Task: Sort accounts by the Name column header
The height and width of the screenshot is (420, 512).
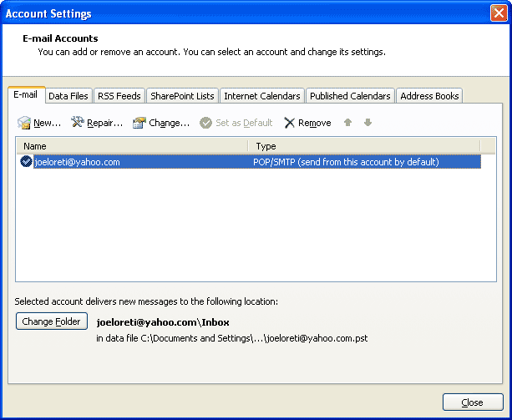Action: click(132, 146)
